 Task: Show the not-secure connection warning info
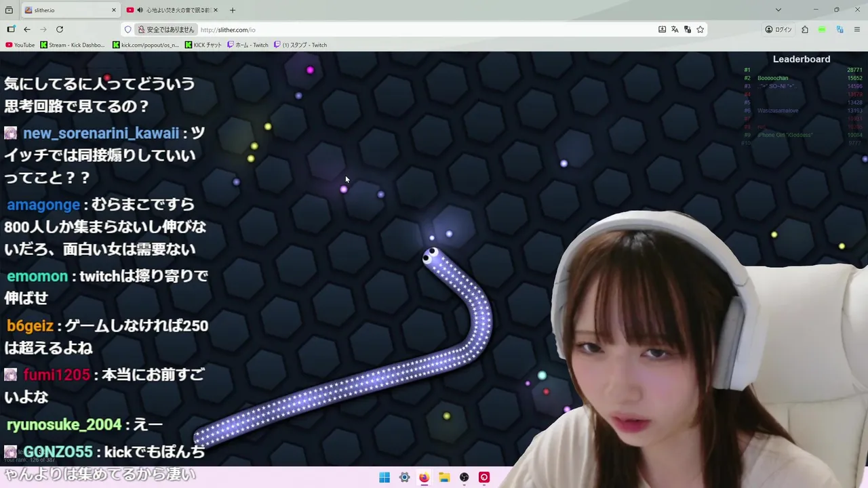tap(166, 30)
